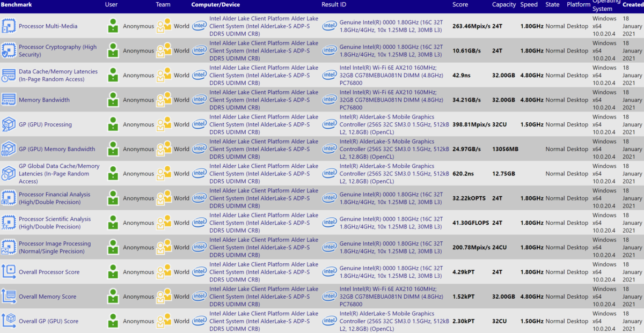Select the World team icon in Memory Bandwidth row

(164, 99)
